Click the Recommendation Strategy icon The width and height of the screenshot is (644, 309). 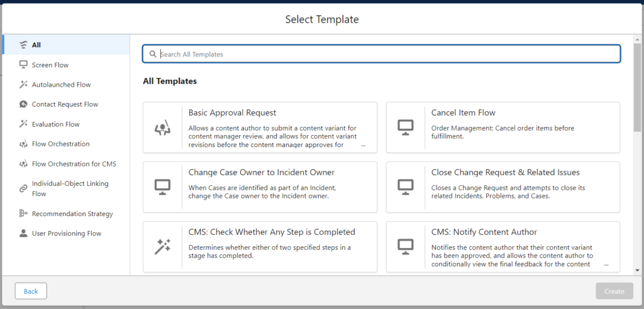click(23, 214)
